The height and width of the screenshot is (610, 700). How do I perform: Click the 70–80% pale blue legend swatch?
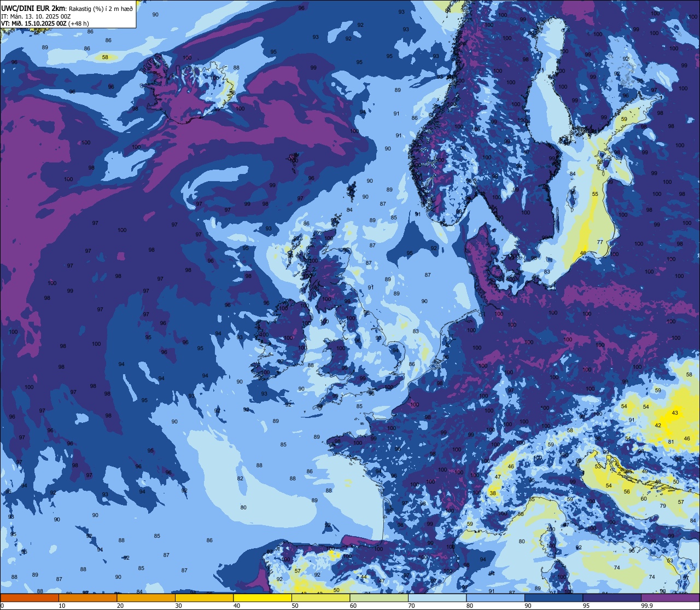(x=437, y=598)
